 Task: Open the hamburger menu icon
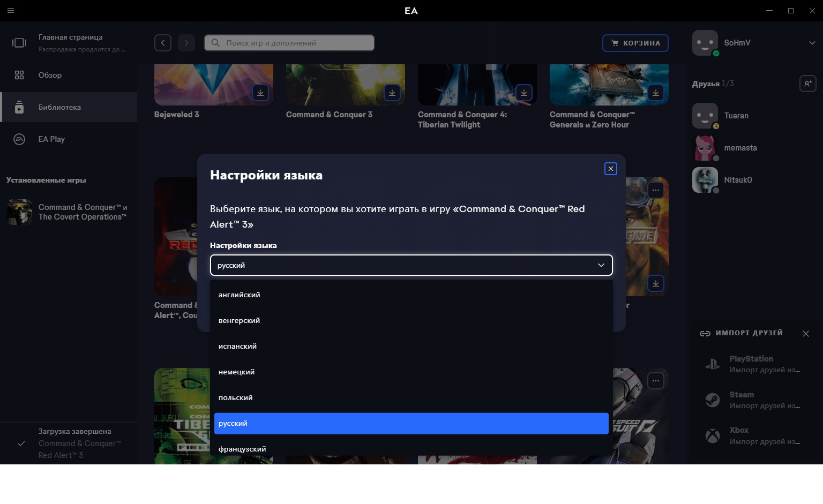pos(11,10)
